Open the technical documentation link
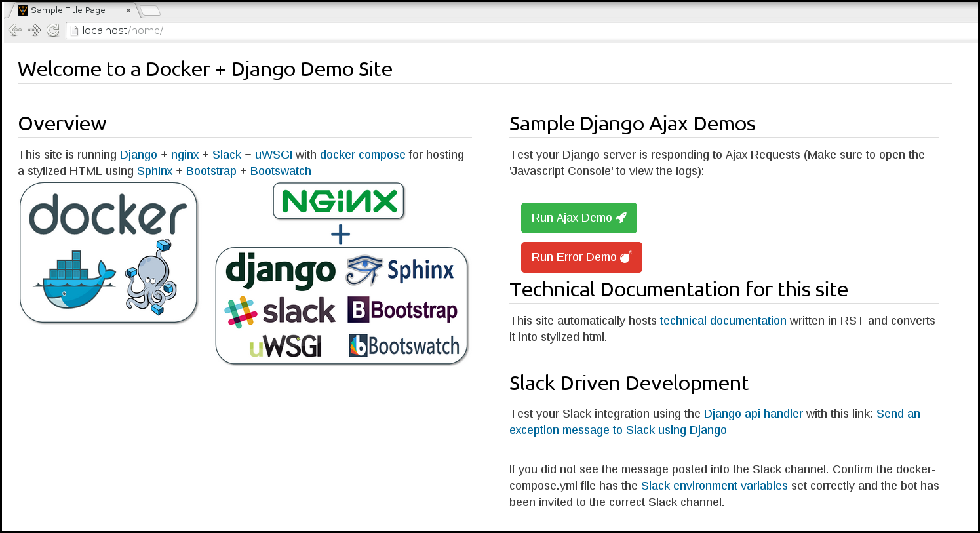This screenshot has height=533, width=980. click(723, 321)
